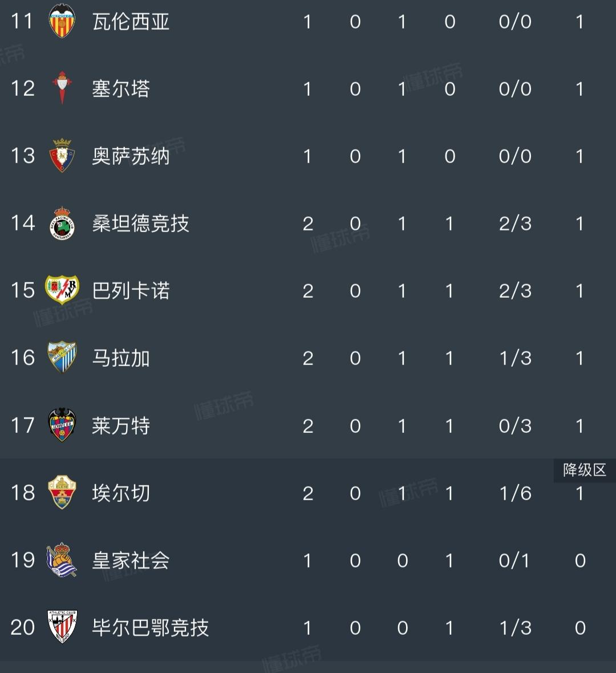This screenshot has width=616, height=673.
Task: Tap the Valencia club crest
Action: click(x=62, y=21)
